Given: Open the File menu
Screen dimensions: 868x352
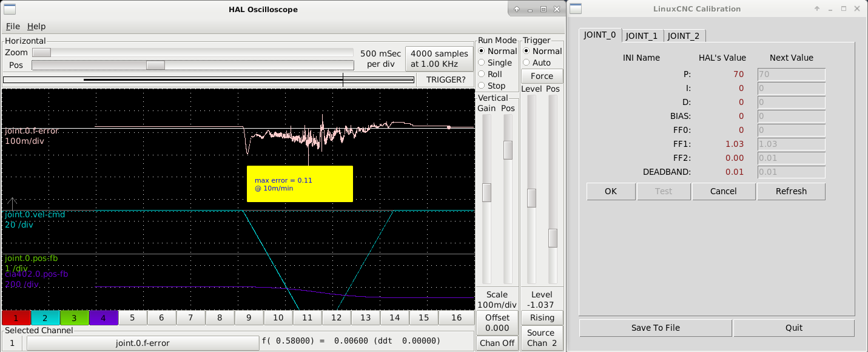Looking at the screenshot, I should pyautogui.click(x=13, y=26).
